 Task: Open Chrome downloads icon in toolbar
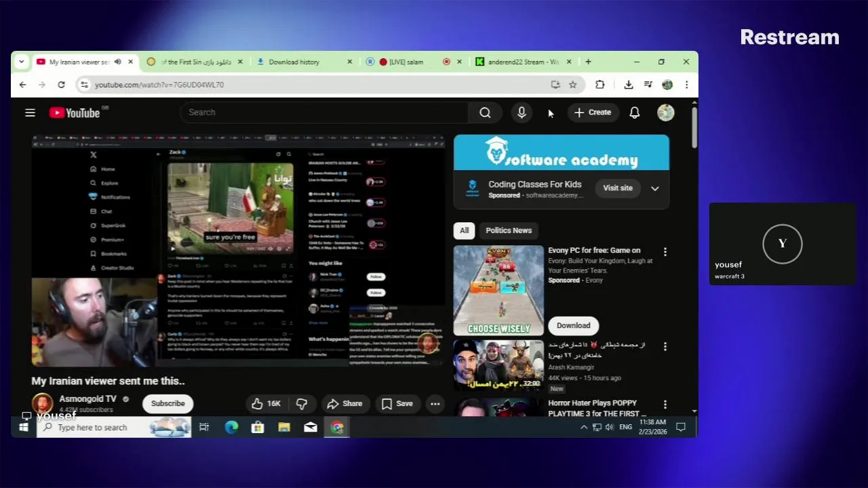coord(629,85)
